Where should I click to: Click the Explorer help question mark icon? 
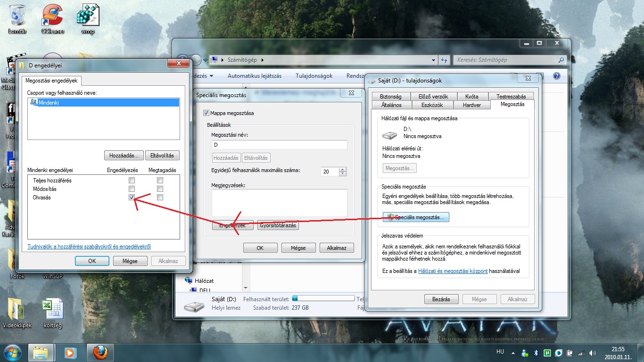(557, 76)
